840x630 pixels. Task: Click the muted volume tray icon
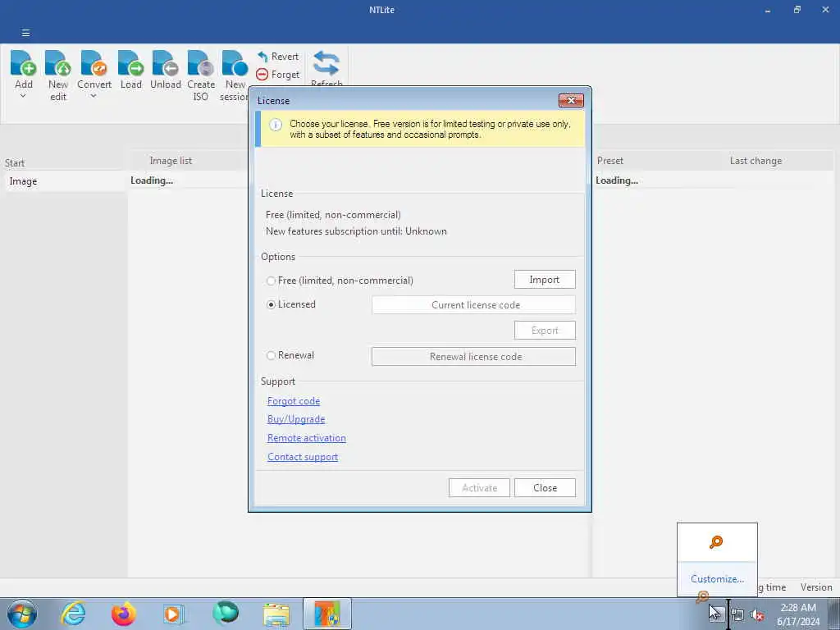pyautogui.click(x=757, y=615)
